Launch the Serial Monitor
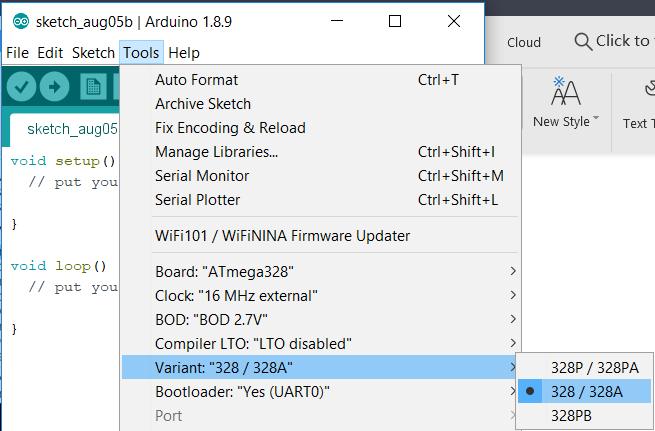The height and width of the screenshot is (431, 655). [320, 175]
